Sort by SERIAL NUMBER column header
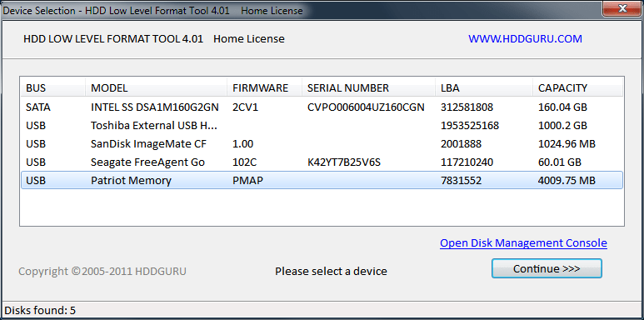Viewport: 644px width, 320px height. pyautogui.click(x=369, y=87)
